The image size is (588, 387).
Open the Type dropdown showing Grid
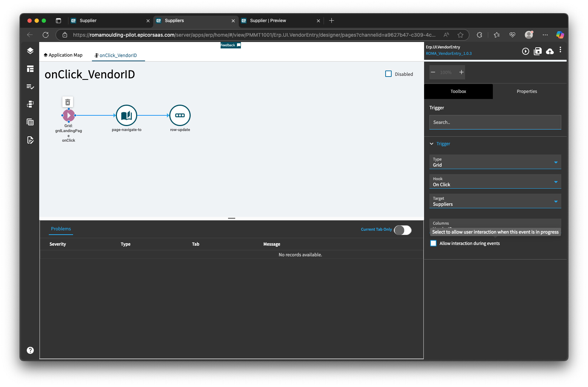495,162
